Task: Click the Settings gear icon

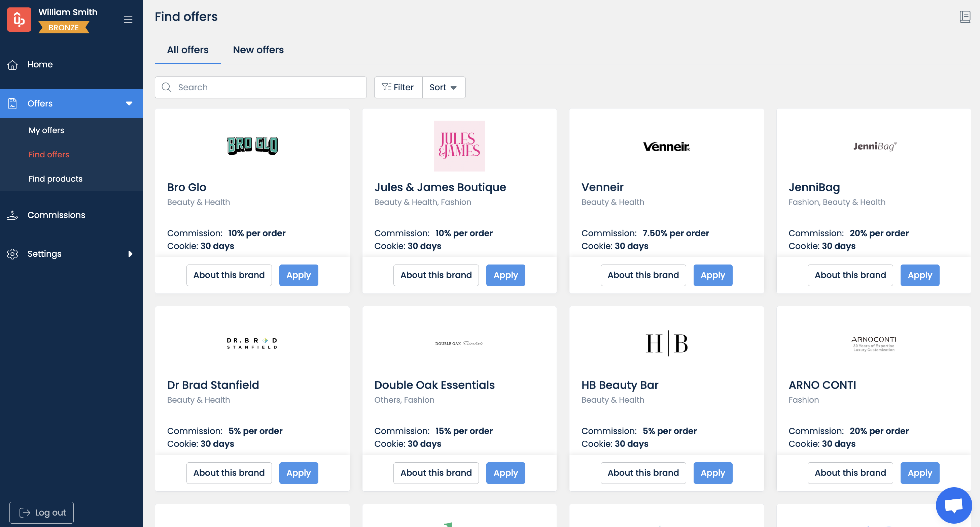Action: [12, 254]
